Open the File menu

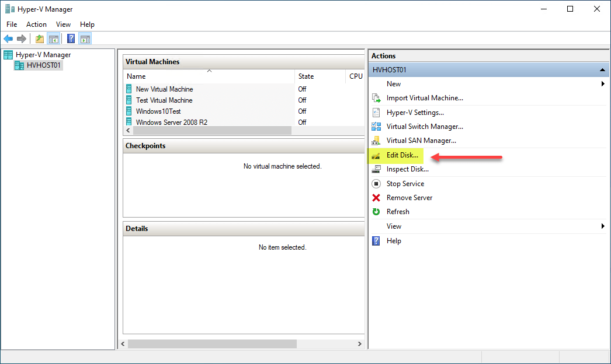click(x=12, y=24)
